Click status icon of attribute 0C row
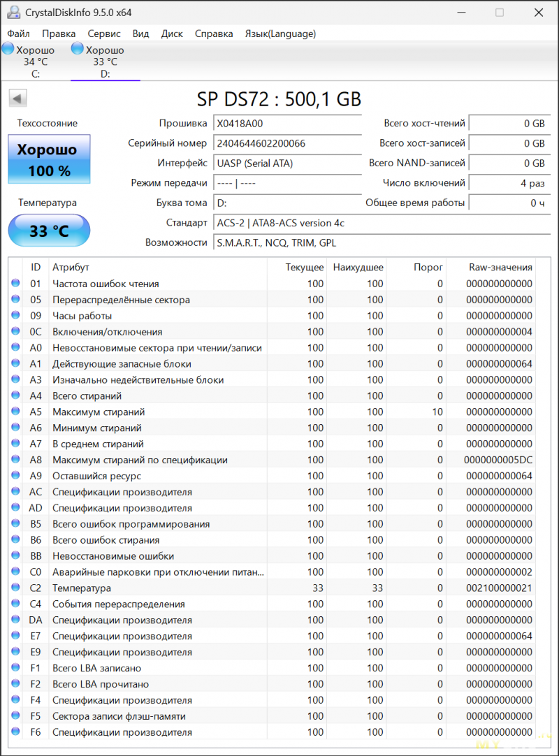The height and width of the screenshot is (756, 559). pos(15,331)
